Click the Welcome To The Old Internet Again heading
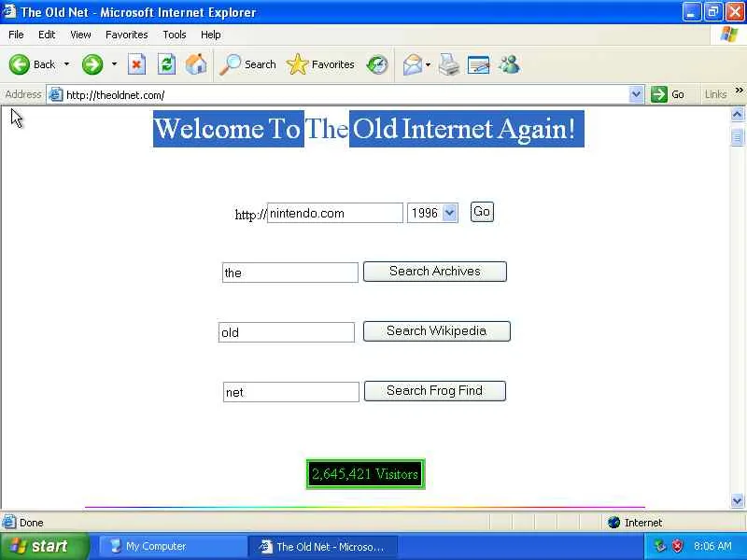This screenshot has height=560, width=747. point(369,129)
